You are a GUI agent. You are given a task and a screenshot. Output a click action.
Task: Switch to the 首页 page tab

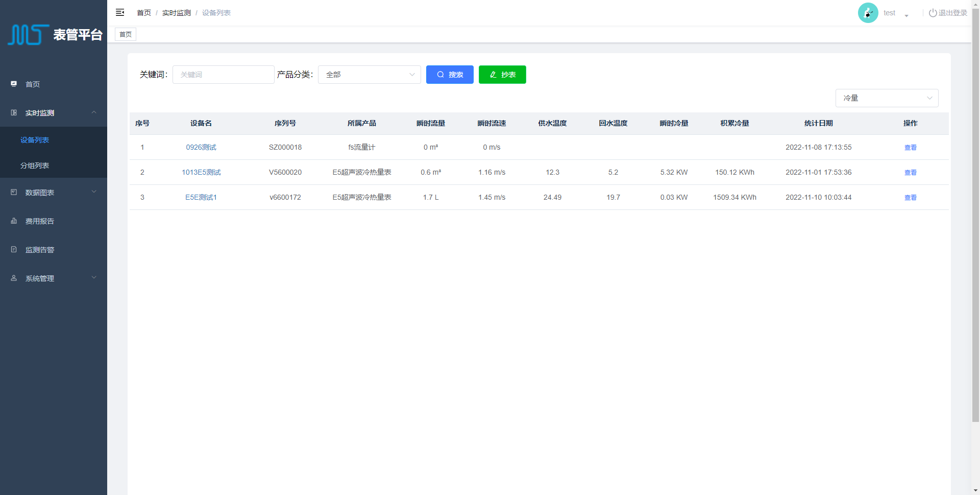click(x=126, y=34)
